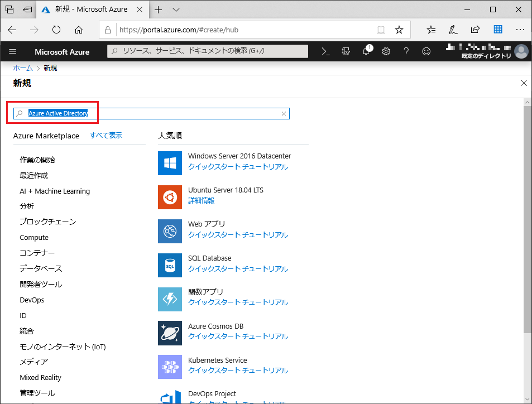Screen dimensions: 532x404
Task: Show the tabs you've set aside
Action: click(x=9, y=9)
